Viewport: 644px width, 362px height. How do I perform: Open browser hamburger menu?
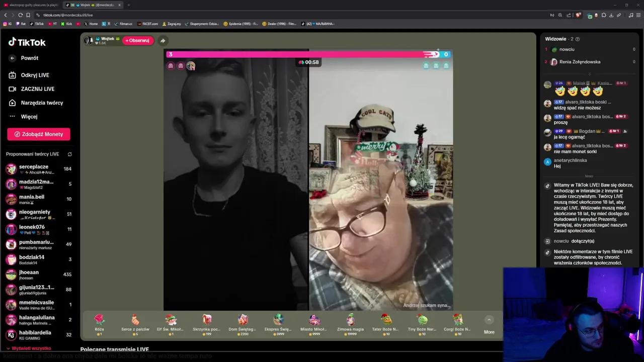coord(638,15)
